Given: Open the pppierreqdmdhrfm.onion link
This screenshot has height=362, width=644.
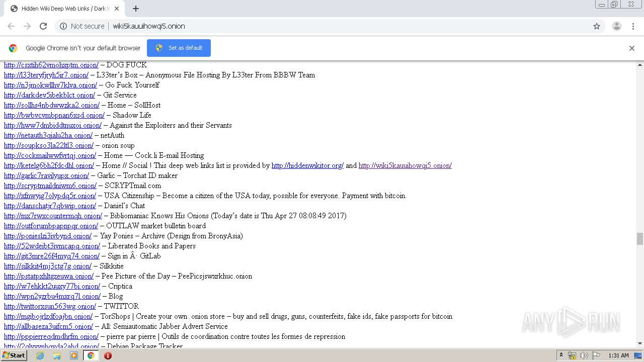Looking at the screenshot, I should 51,336.
